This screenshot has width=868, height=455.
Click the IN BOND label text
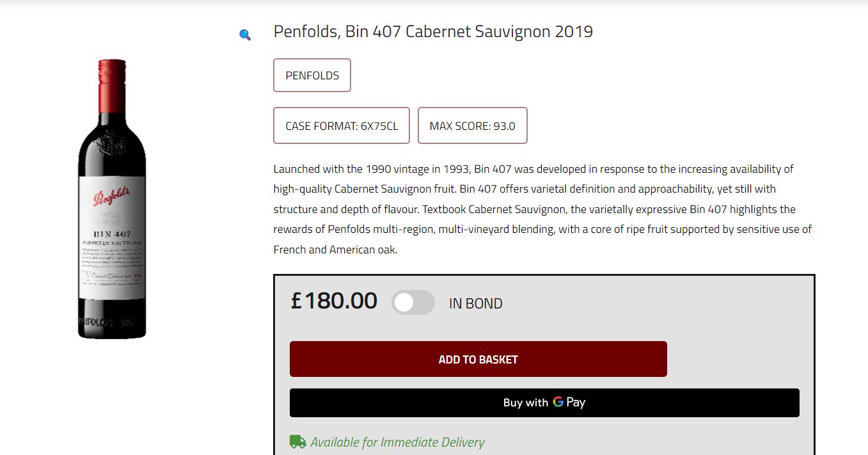475,304
